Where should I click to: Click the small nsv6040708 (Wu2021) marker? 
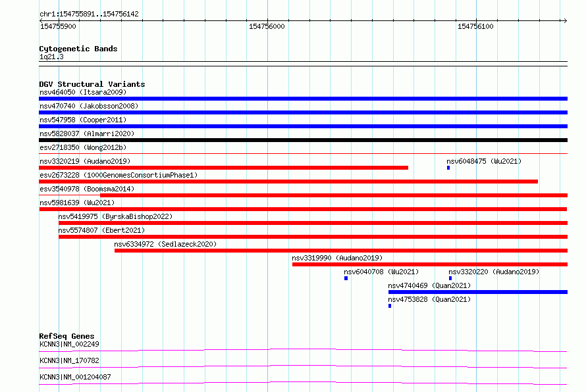[x=346, y=278]
